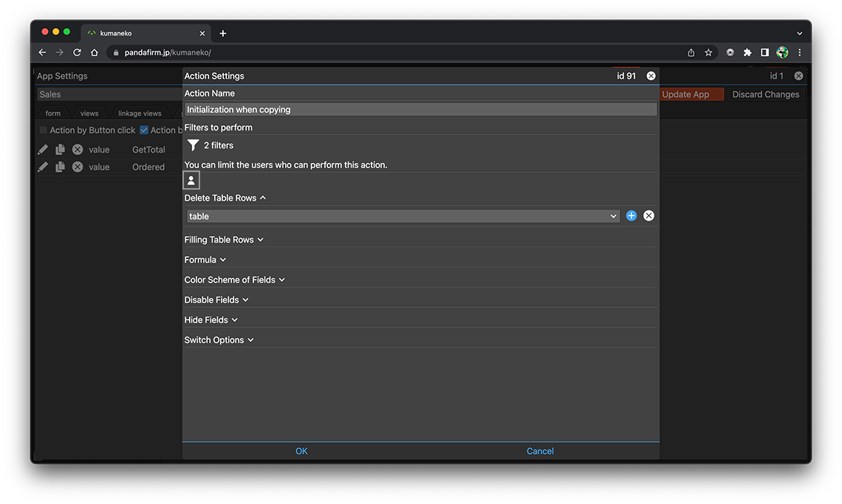Click the user permission icon
The height and width of the screenshot is (504, 842).
(x=191, y=180)
